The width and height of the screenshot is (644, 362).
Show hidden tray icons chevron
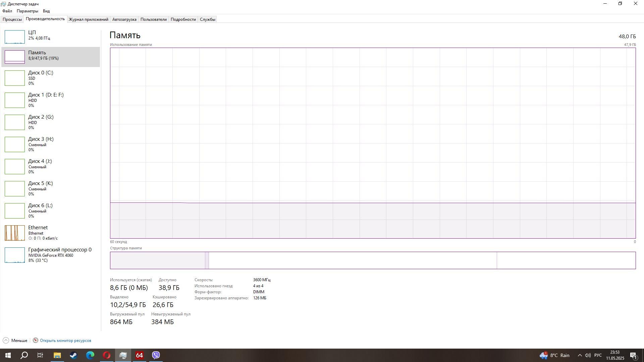580,355
